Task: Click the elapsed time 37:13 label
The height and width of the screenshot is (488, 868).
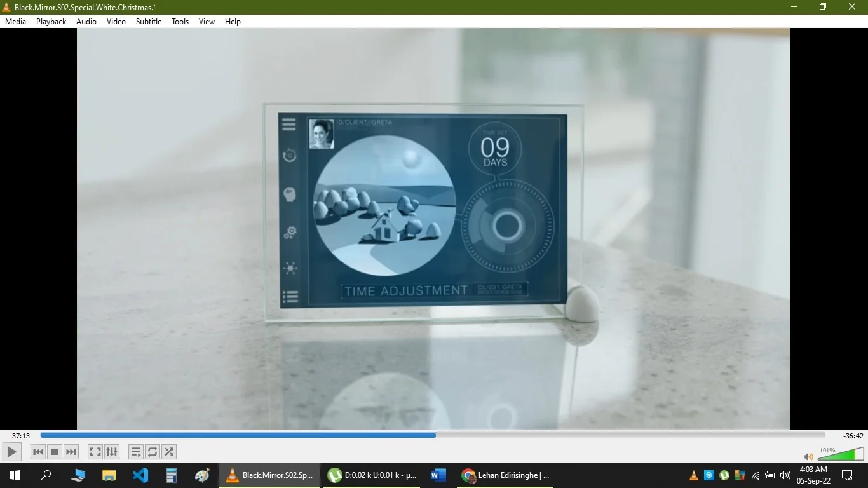Action: pos(21,436)
